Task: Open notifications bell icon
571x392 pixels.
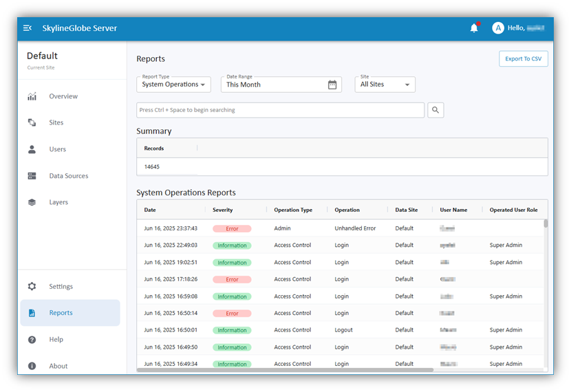Action: click(474, 28)
